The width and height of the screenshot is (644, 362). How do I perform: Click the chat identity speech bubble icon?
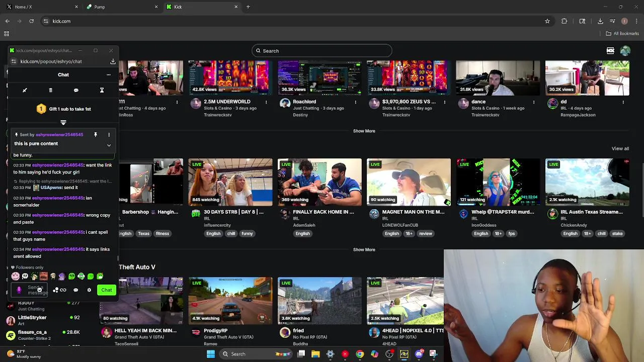pos(75,290)
